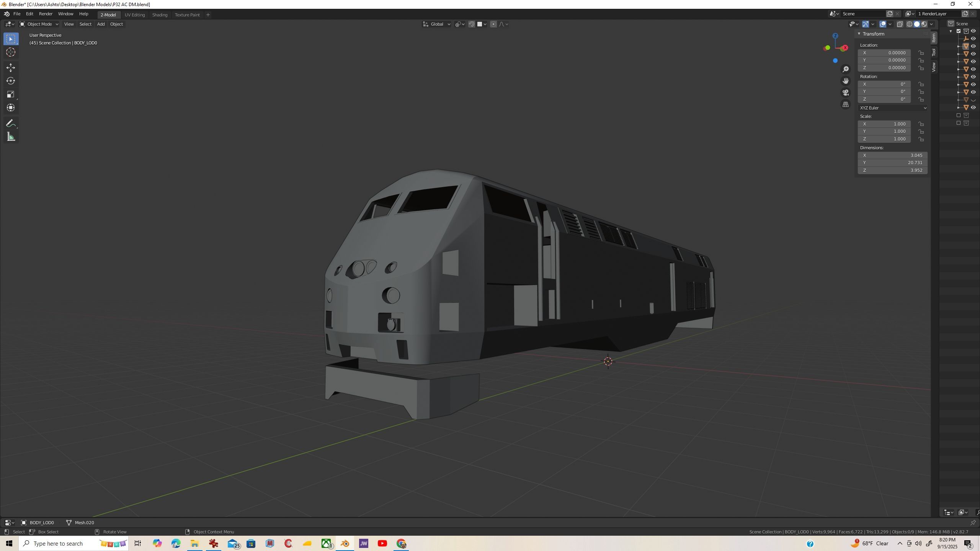Click the 3D Cursor tool
The height and width of the screenshot is (551, 980).
11,52
